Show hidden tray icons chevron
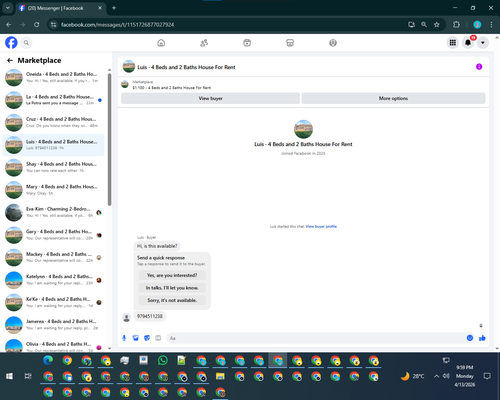Viewport: 500px width, 400px height. tap(436, 376)
